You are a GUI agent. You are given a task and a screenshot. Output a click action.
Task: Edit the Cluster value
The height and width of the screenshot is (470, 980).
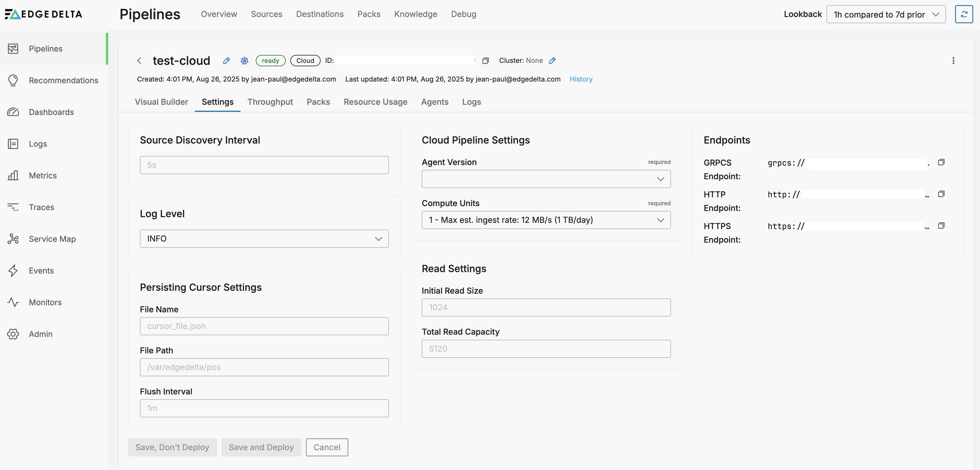(552, 61)
